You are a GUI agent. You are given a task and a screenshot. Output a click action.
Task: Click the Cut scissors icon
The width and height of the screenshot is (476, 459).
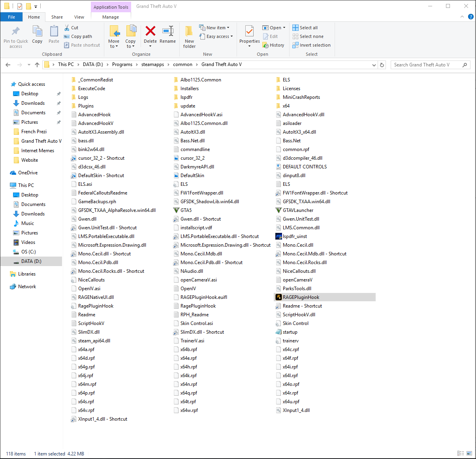pos(67,28)
